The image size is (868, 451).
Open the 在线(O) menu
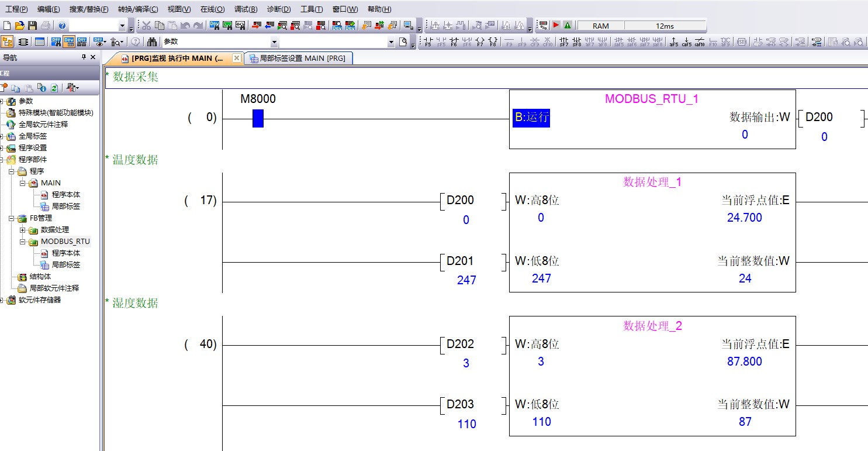212,9
